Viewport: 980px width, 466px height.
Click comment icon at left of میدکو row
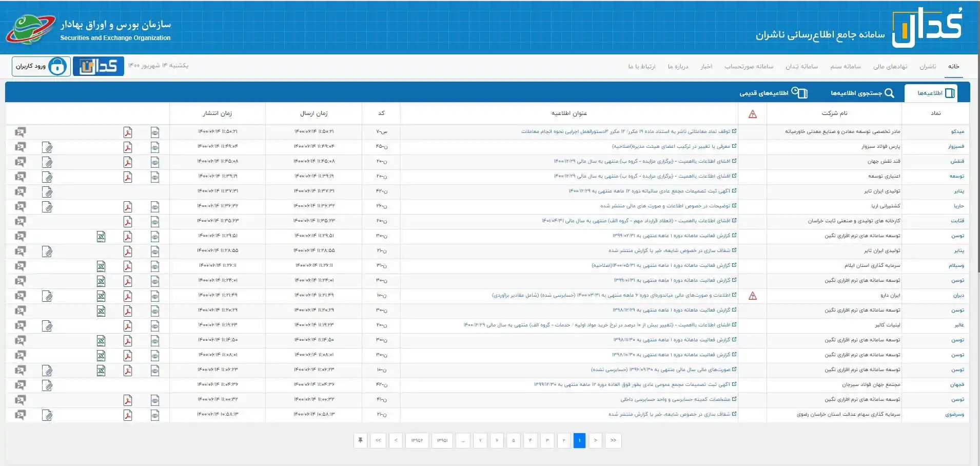pyautogui.click(x=20, y=132)
